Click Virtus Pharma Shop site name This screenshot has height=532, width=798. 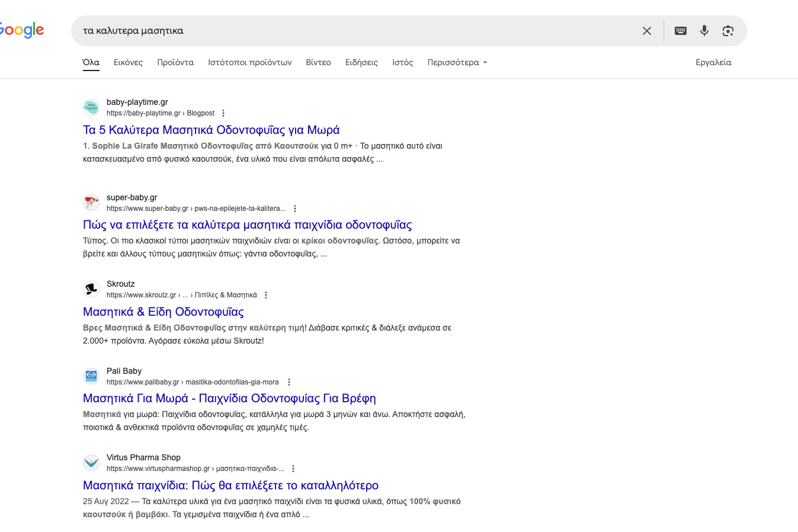[x=143, y=457]
